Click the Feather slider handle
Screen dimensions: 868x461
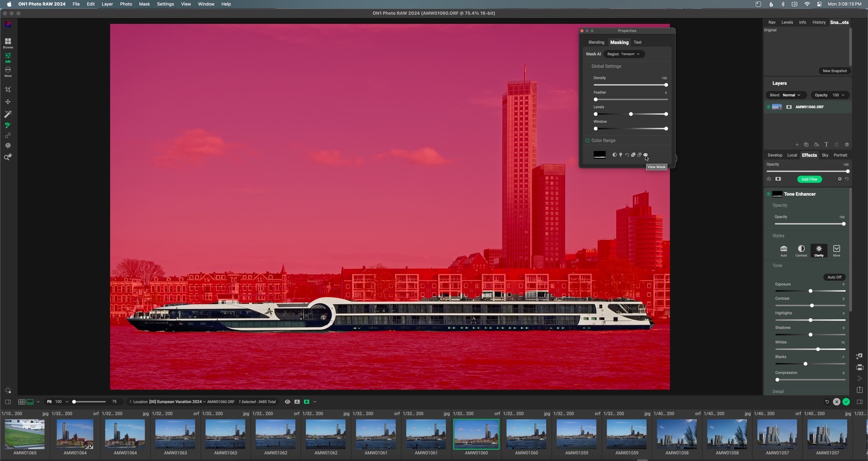(x=595, y=99)
